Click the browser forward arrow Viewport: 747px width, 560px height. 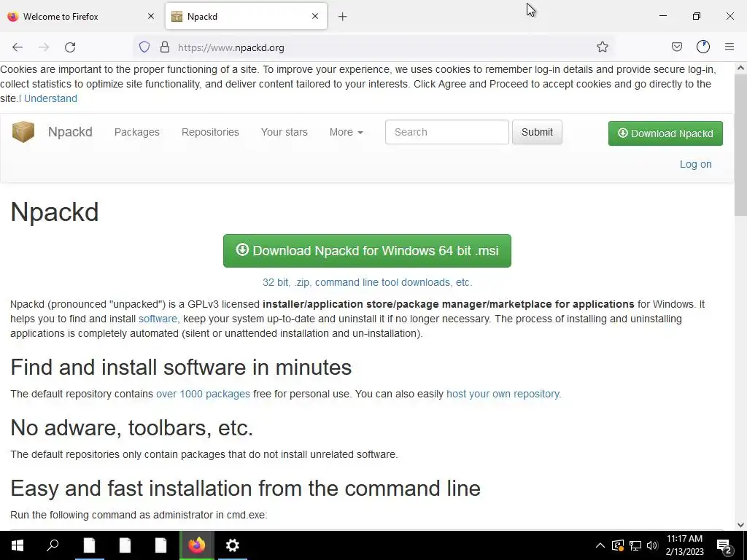44,47
